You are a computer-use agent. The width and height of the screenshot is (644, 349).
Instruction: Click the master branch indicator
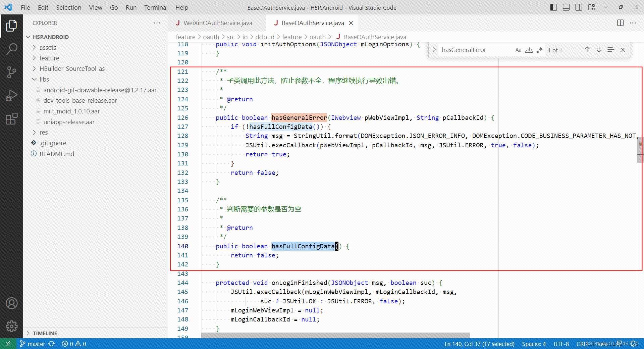coord(33,344)
